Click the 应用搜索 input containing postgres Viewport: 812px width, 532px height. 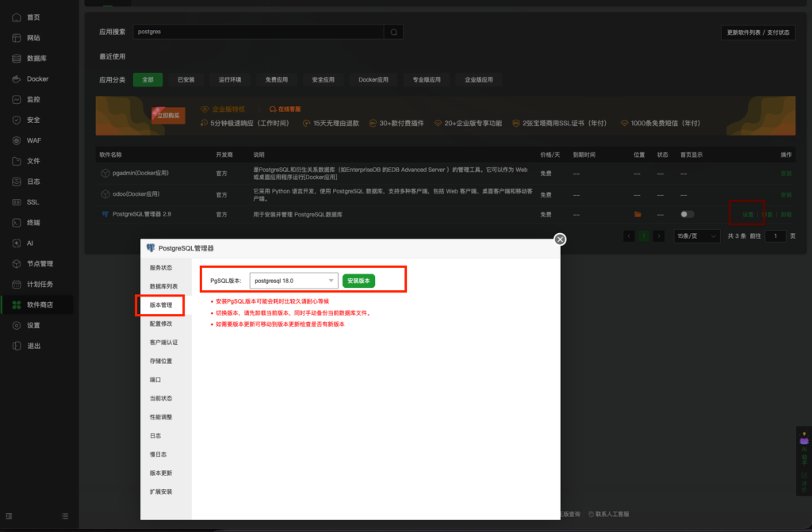tap(259, 33)
